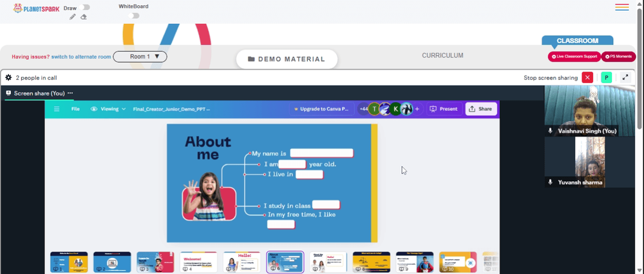This screenshot has width=644, height=274.
Task: Select slide thumbnail 7
Action: click(x=328, y=262)
